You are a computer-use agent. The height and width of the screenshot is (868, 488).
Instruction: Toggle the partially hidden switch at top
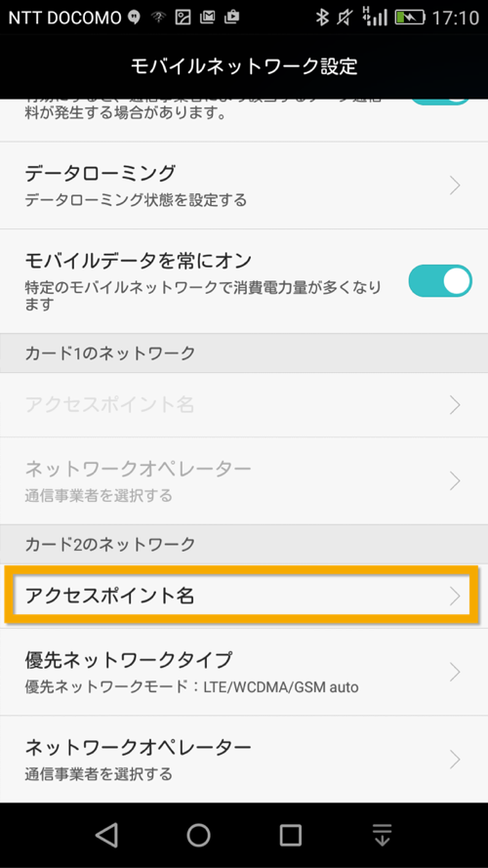point(440,102)
